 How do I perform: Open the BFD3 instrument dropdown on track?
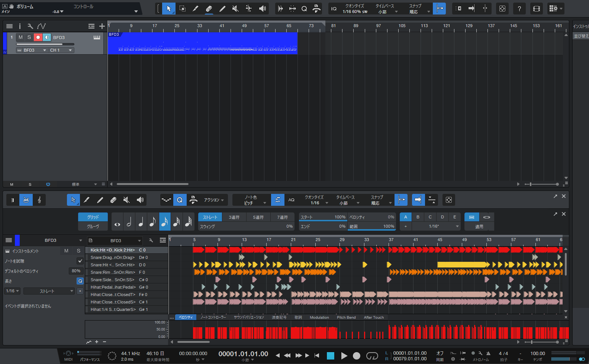pyautogui.click(x=32, y=50)
